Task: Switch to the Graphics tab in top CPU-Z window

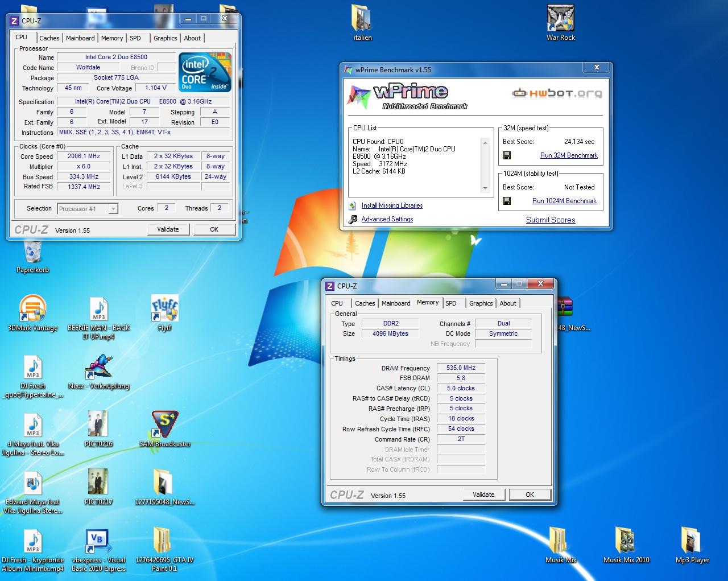Action: [x=166, y=38]
